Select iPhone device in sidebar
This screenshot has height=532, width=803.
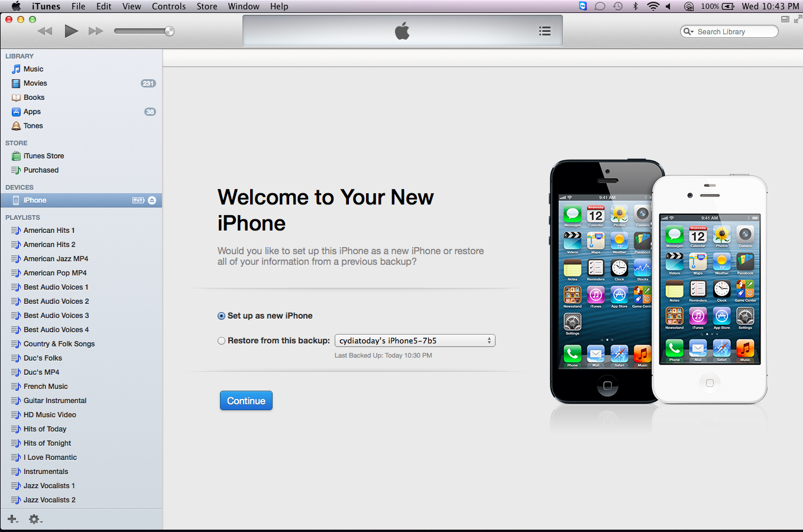(82, 200)
